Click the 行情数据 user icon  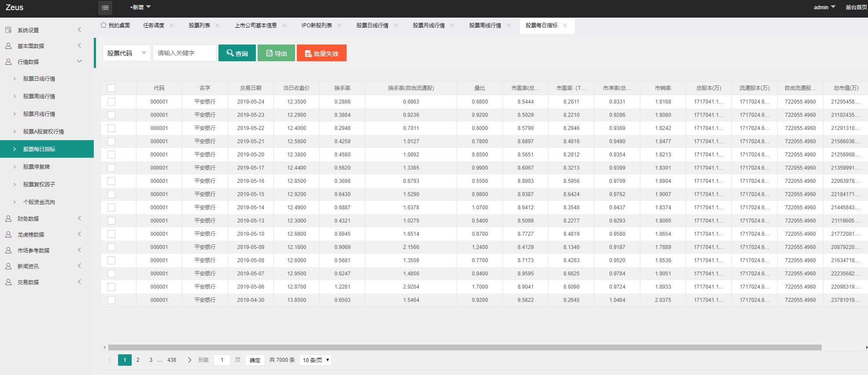click(8, 62)
